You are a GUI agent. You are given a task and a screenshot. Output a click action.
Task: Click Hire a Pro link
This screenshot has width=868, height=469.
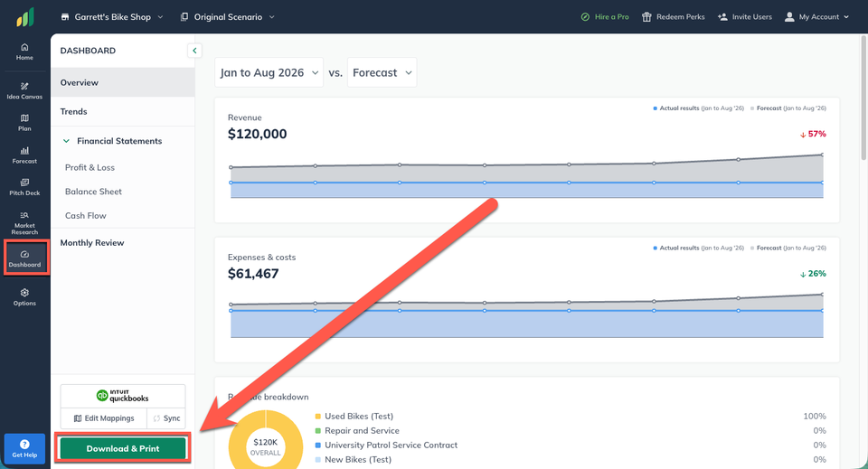pyautogui.click(x=605, y=17)
